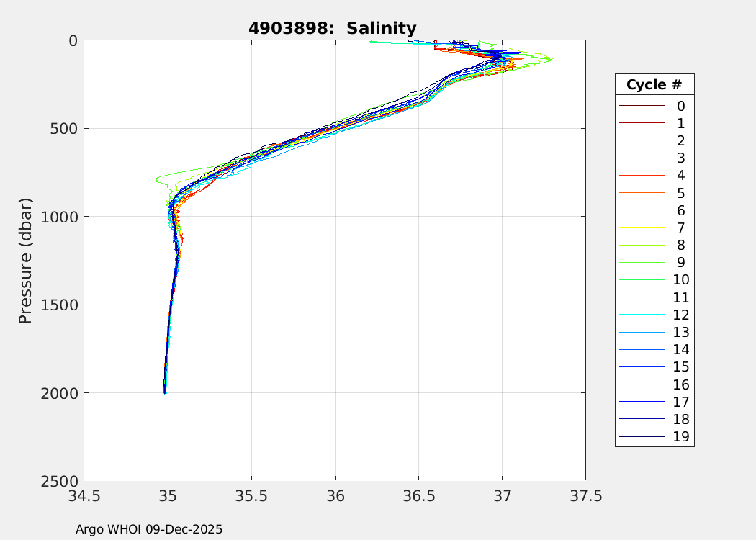Click legend entry for cycle 19
756x540 pixels.
(654, 437)
